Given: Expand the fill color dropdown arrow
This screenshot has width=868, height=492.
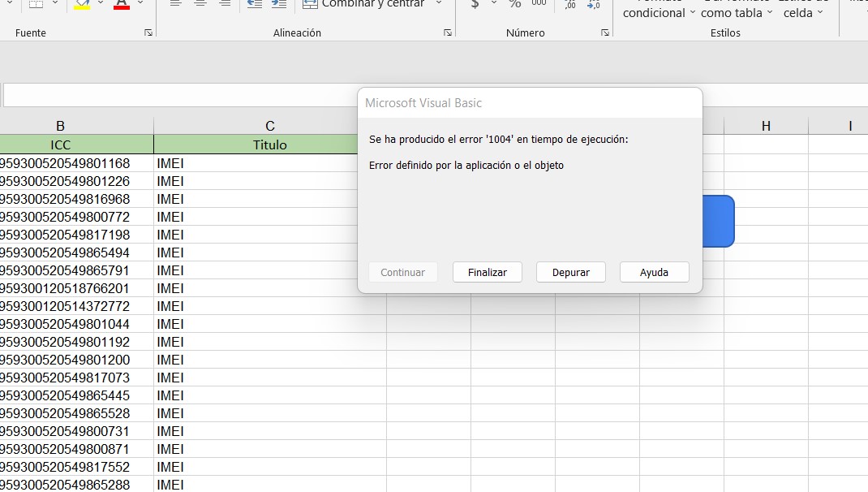Looking at the screenshot, I should [101, 2].
